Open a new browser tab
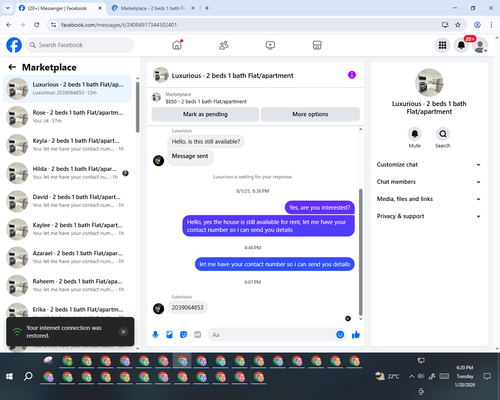Viewport: 500px width, 400px height. pos(207,8)
